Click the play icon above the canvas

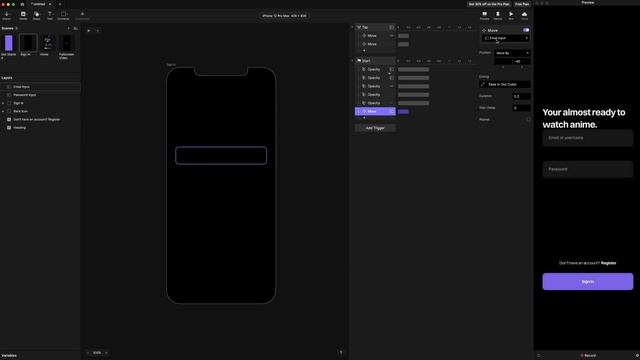(89, 31)
